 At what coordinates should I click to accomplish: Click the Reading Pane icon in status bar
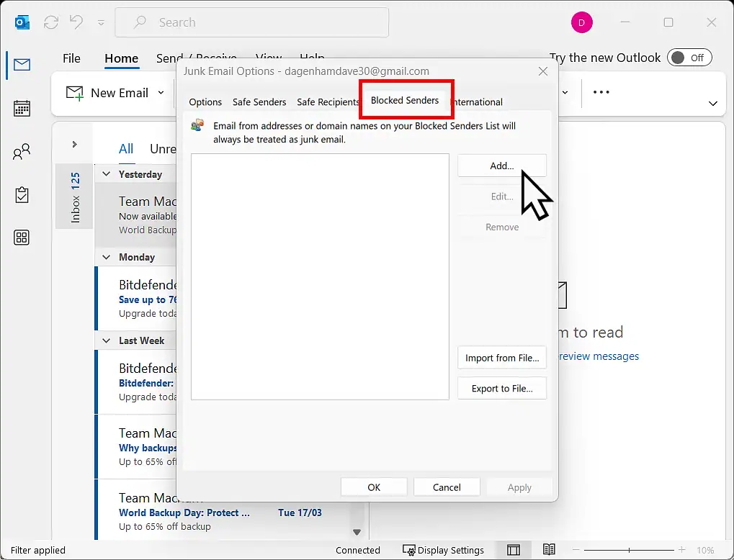(514, 549)
